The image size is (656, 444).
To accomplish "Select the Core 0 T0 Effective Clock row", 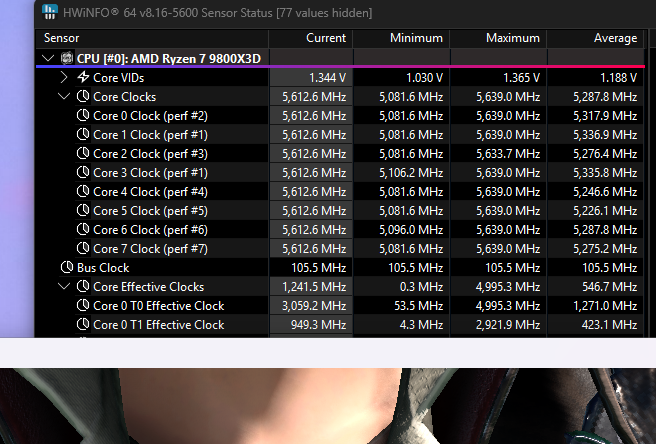I will coord(158,306).
